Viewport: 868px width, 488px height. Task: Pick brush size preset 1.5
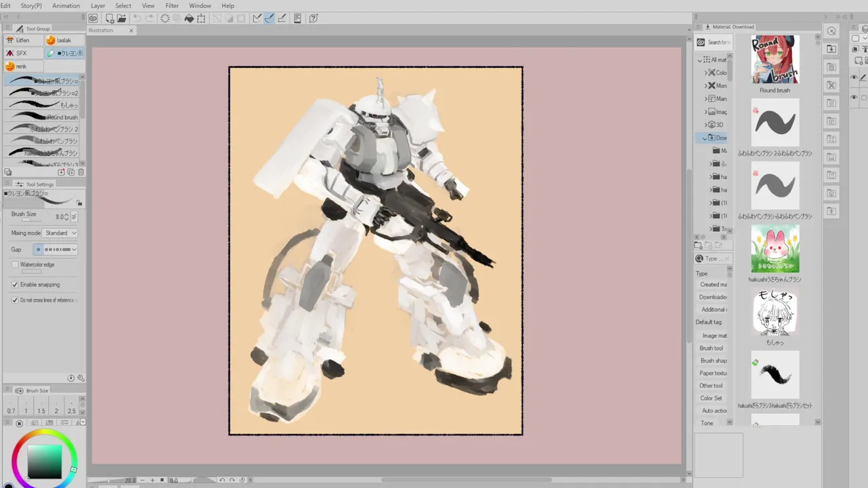[41, 407]
